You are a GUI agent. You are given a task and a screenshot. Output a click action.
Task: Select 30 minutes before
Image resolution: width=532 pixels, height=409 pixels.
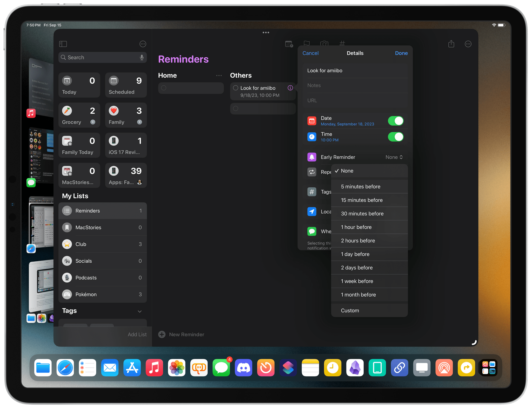click(369, 214)
